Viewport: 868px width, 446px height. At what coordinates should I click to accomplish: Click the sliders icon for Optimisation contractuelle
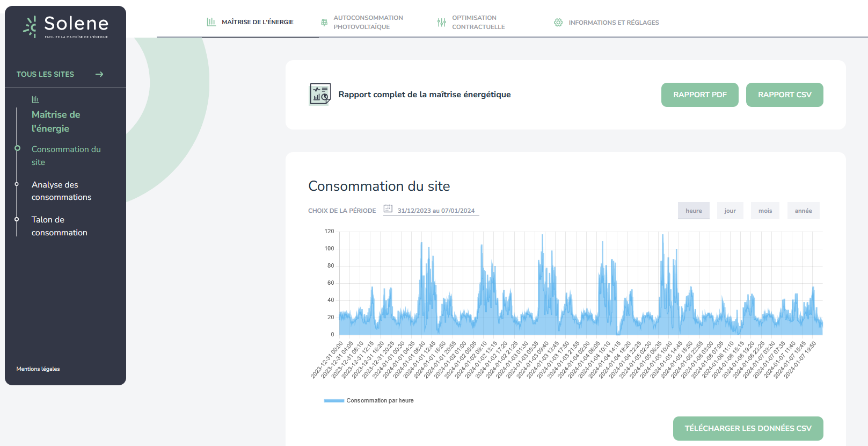(441, 23)
